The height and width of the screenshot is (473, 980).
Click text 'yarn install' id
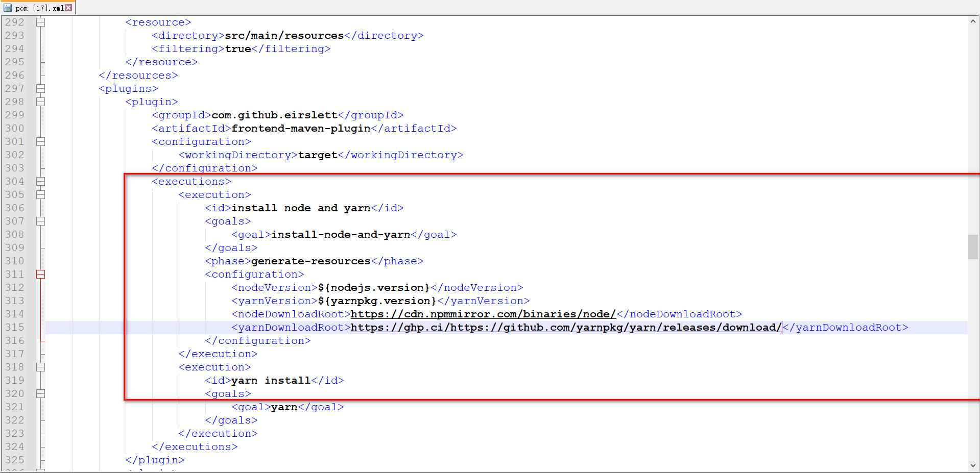271,381
